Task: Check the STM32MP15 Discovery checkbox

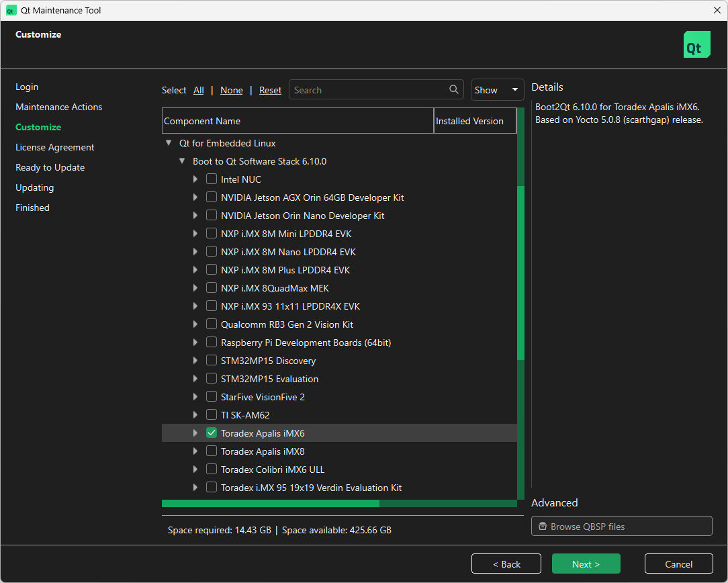Action: (x=212, y=360)
